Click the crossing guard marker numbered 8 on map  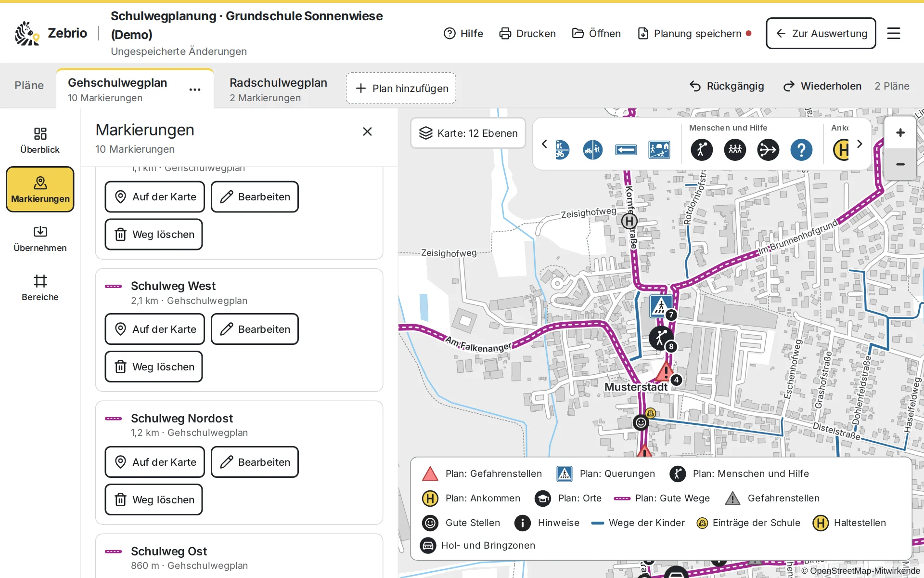coord(661,338)
